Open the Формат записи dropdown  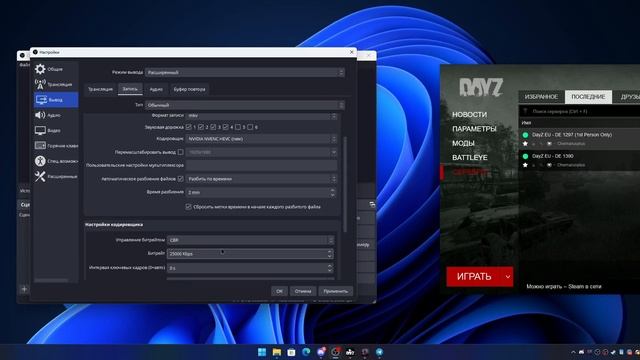262,116
